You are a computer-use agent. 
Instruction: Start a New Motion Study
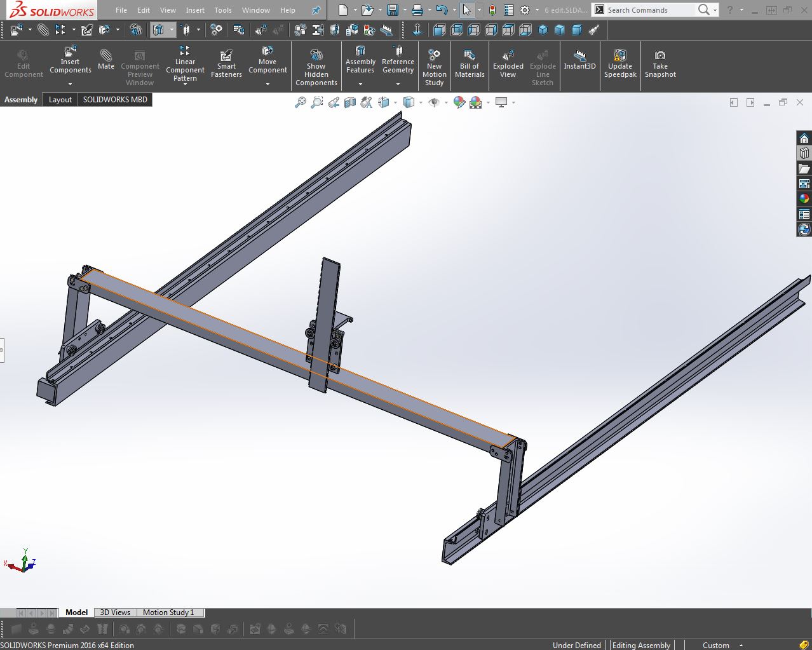[x=434, y=67]
